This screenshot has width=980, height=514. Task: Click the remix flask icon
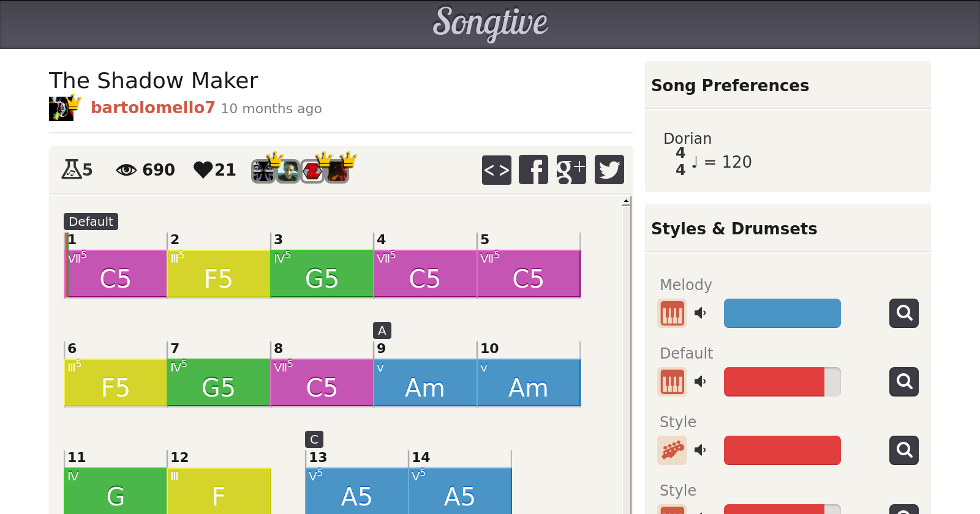[71, 169]
